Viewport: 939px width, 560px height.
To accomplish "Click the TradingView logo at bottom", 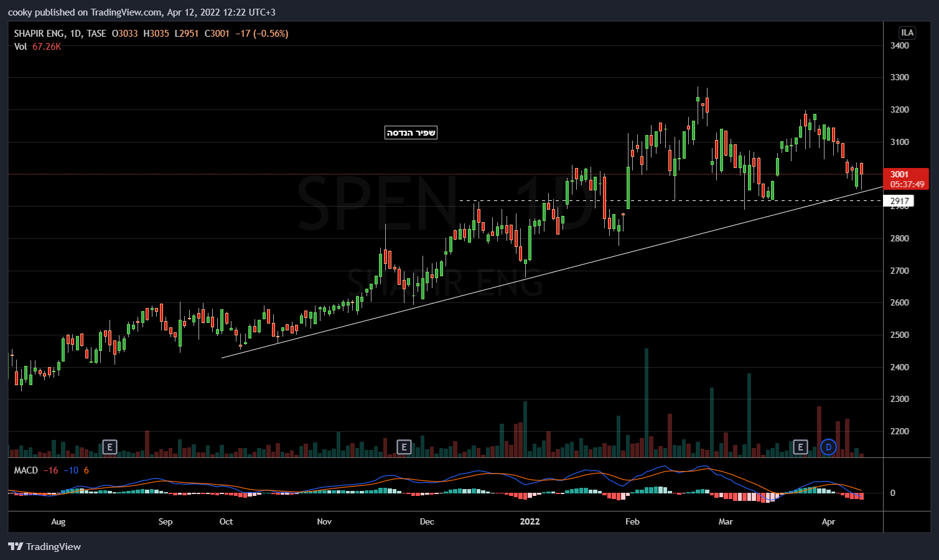I will (x=44, y=546).
